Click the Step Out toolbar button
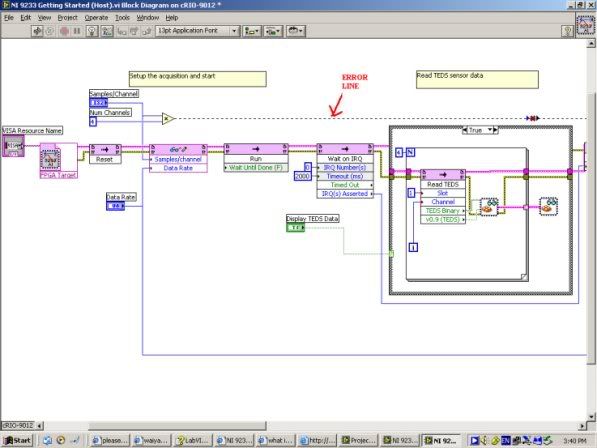The height and width of the screenshot is (448, 597). [147, 31]
